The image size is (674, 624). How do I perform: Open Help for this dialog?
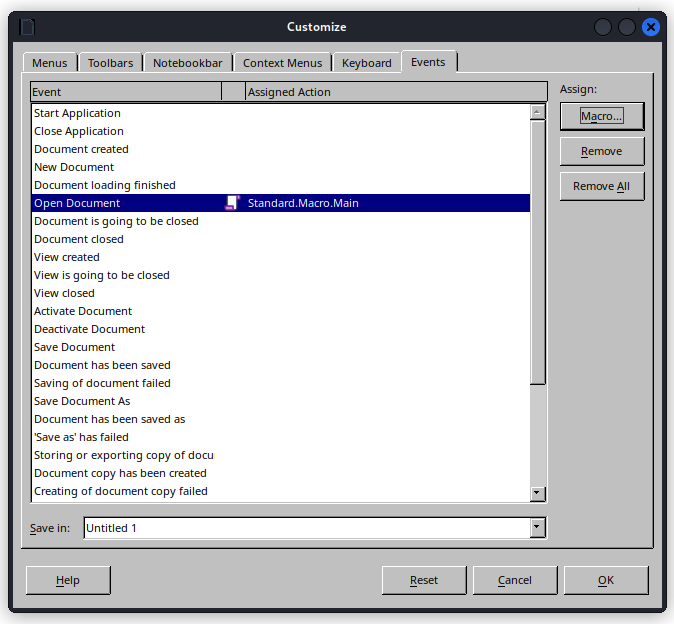(68, 580)
